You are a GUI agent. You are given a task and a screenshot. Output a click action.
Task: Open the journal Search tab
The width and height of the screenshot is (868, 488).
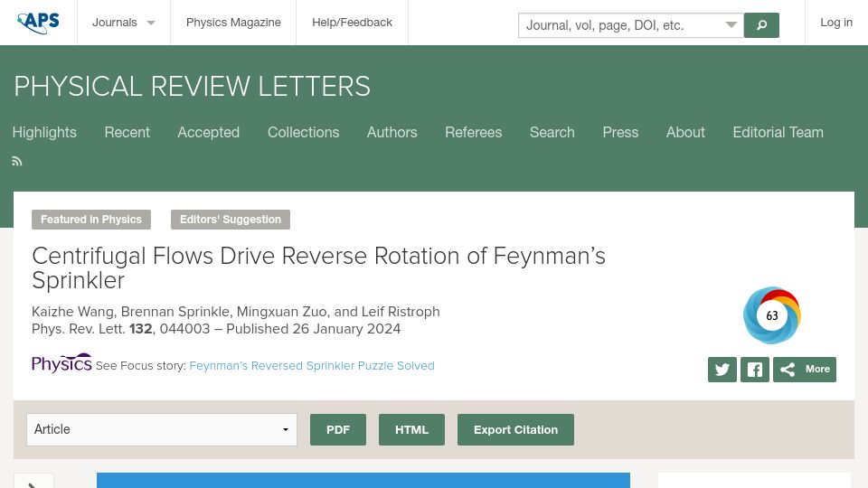[552, 132]
